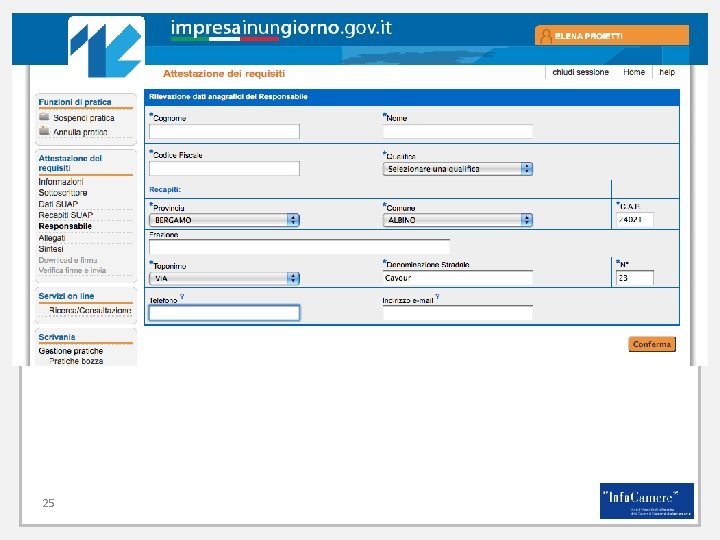Open the help link

coord(667,72)
